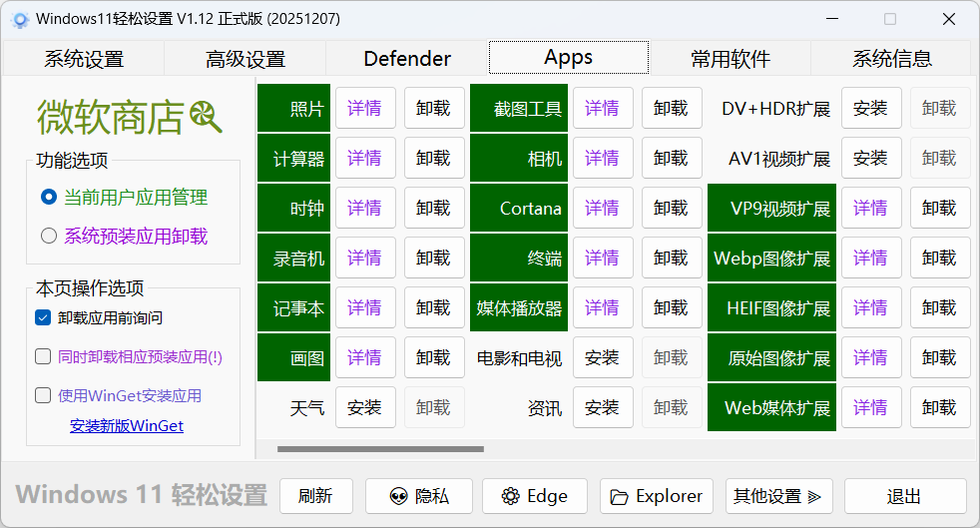The image size is (980, 528).
Task: Open 详情 for 截图工具
Action: [x=603, y=108]
